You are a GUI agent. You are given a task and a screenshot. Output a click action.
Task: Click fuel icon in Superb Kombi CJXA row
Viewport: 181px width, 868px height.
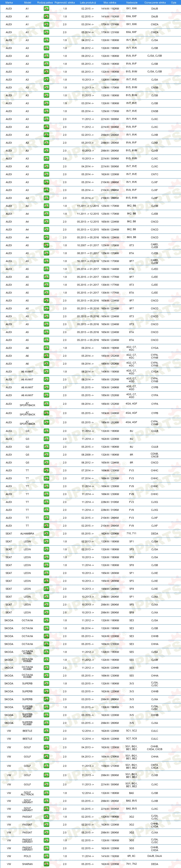(46, 723)
